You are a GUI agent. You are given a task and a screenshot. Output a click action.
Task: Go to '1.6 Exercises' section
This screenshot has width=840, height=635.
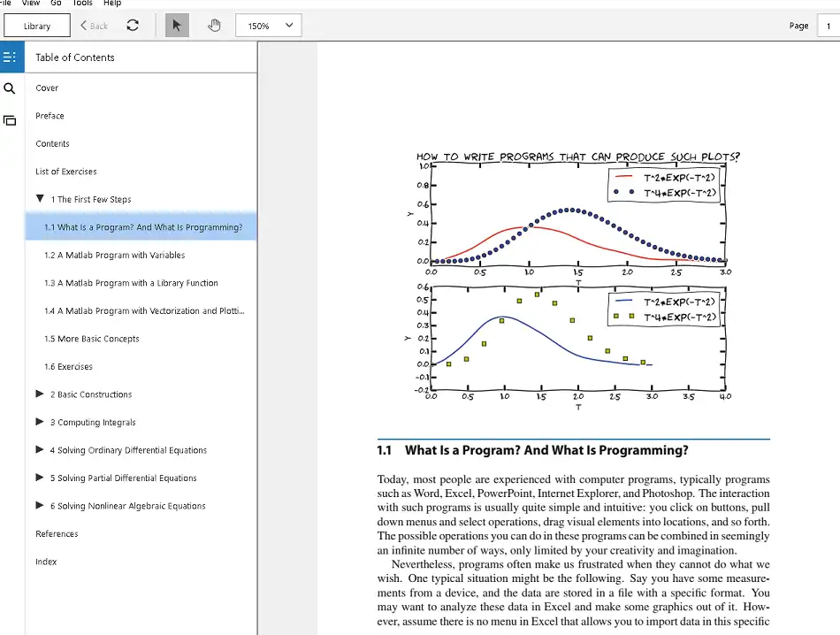[68, 367]
